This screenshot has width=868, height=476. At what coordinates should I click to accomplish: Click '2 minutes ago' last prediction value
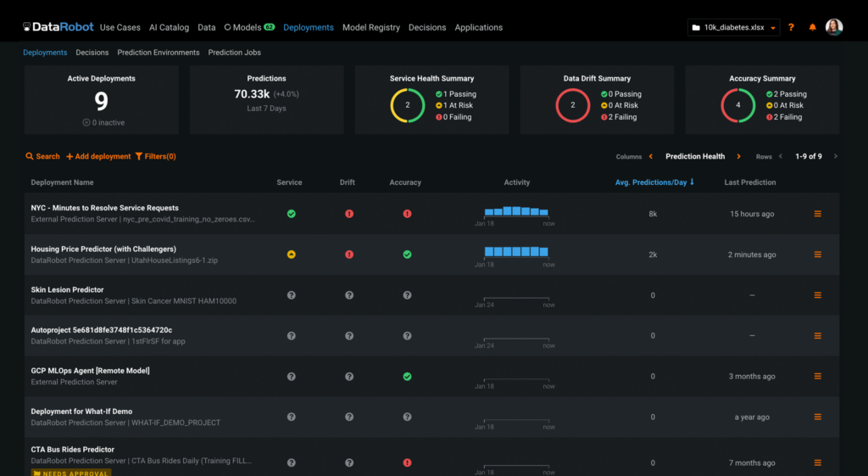click(x=752, y=255)
